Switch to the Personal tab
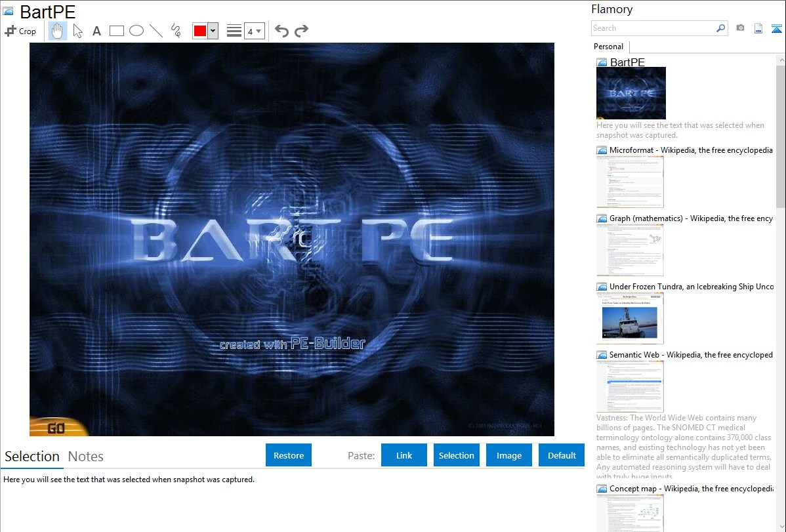 click(x=609, y=47)
